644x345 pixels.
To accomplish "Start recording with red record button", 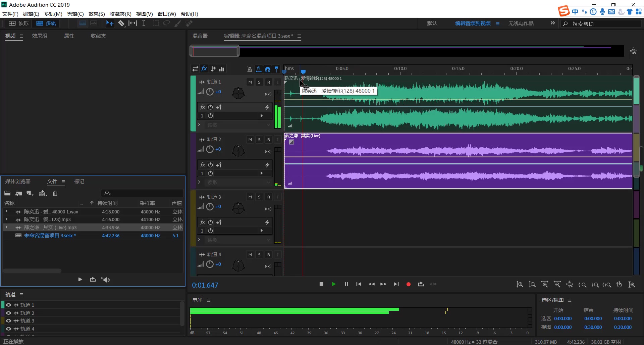I will coord(409,284).
